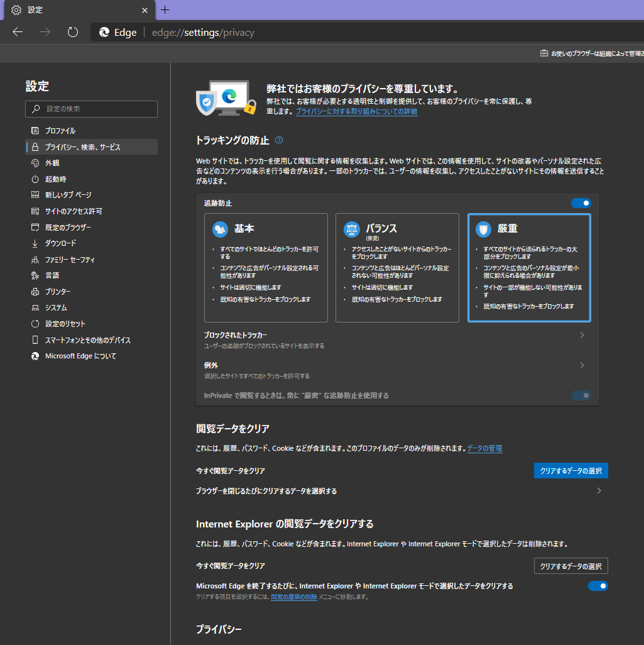
Task: Click the laptop icon beside システム
Action: point(35,307)
